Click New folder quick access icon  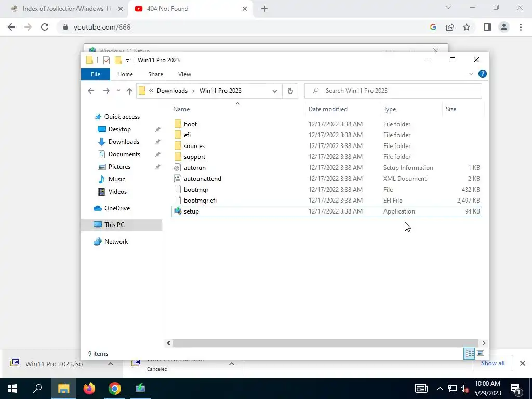118,60
